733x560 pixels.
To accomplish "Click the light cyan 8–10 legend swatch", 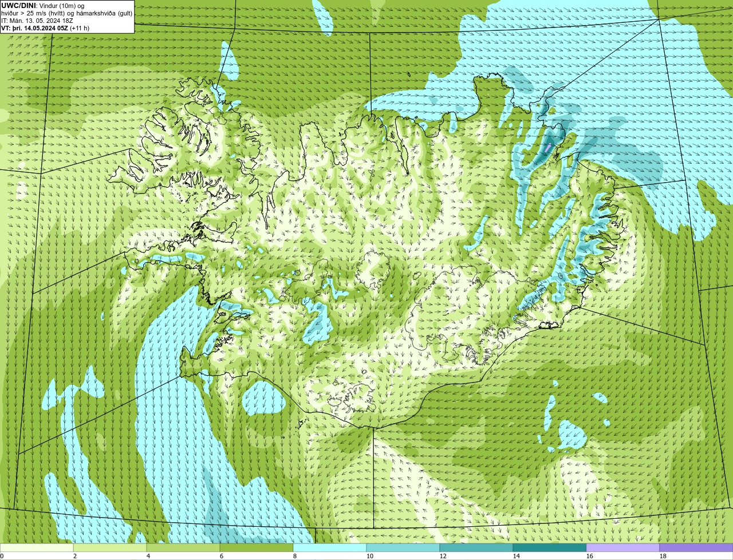I will pyautogui.click(x=330, y=547).
